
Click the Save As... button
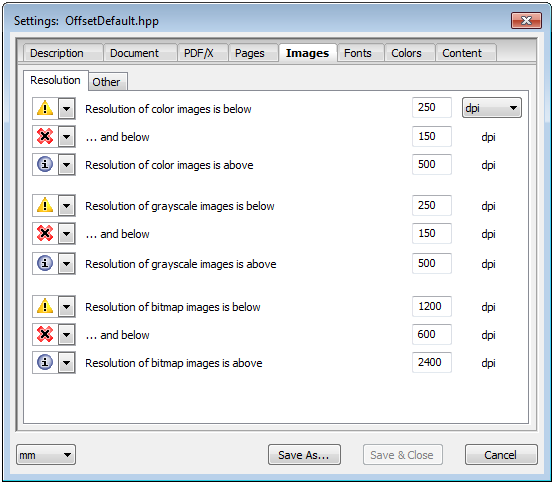(x=304, y=455)
